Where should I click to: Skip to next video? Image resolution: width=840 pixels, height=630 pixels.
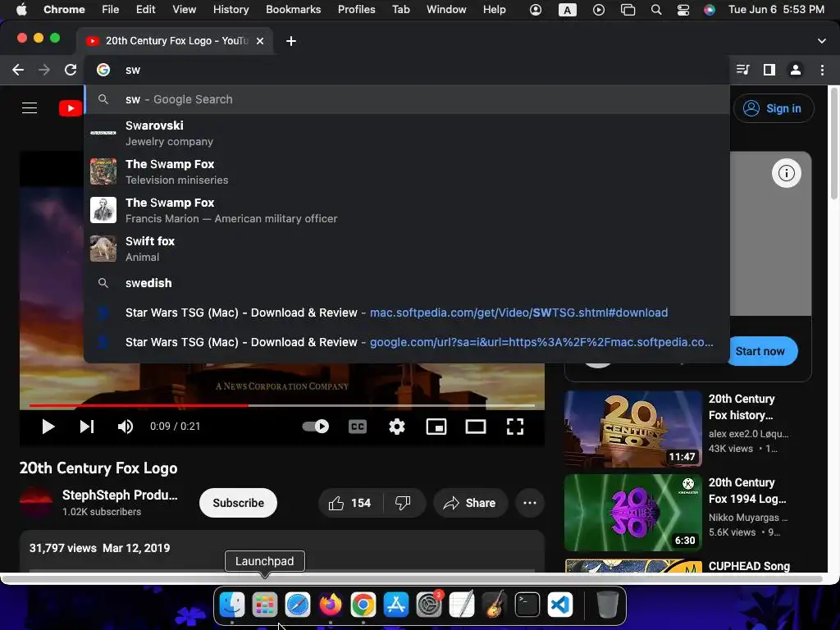[87, 427]
